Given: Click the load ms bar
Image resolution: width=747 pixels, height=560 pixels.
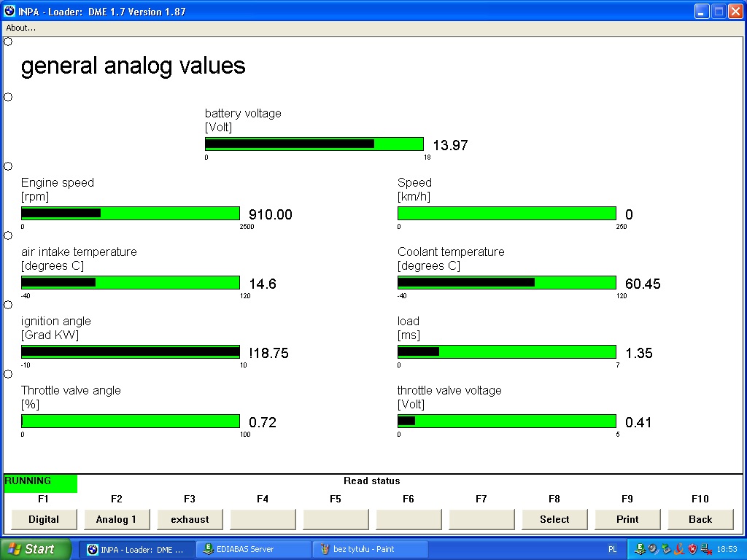Looking at the screenshot, I should point(507,352).
